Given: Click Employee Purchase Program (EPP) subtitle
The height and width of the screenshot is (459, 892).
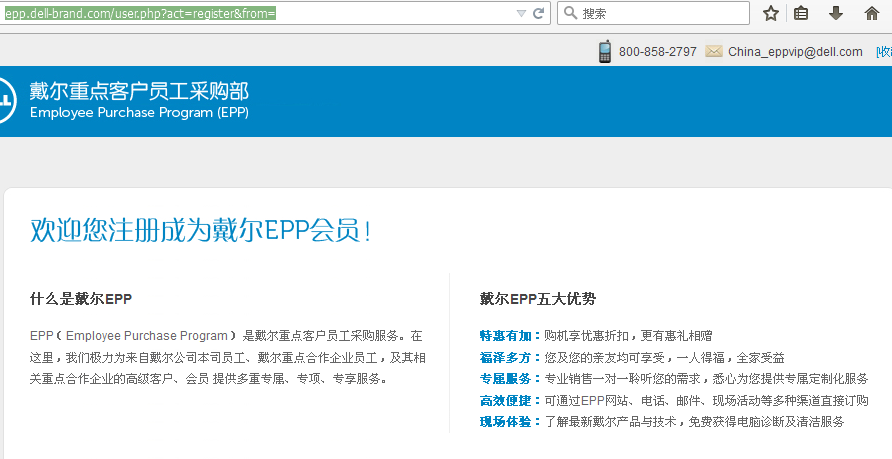Looking at the screenshot, I should (x=139, y=113).
